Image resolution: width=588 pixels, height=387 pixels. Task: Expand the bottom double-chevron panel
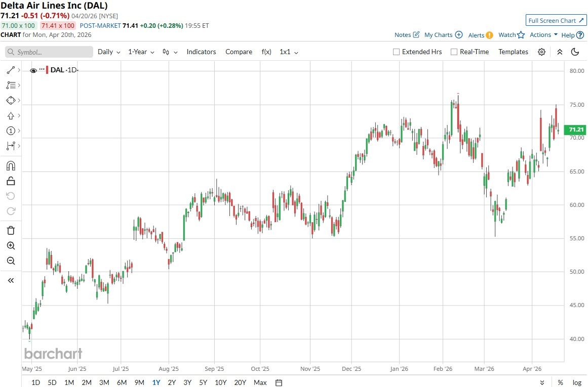click(542, 382)
